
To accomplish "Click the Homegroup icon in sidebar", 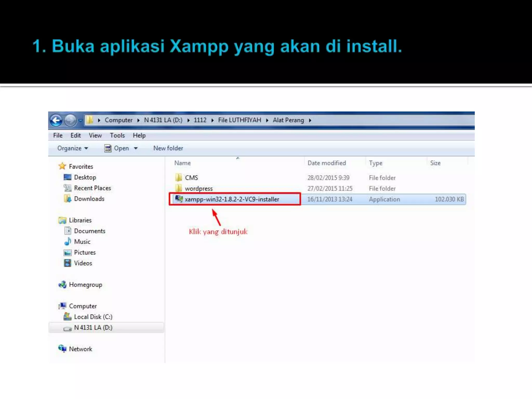I will point(63,285).
